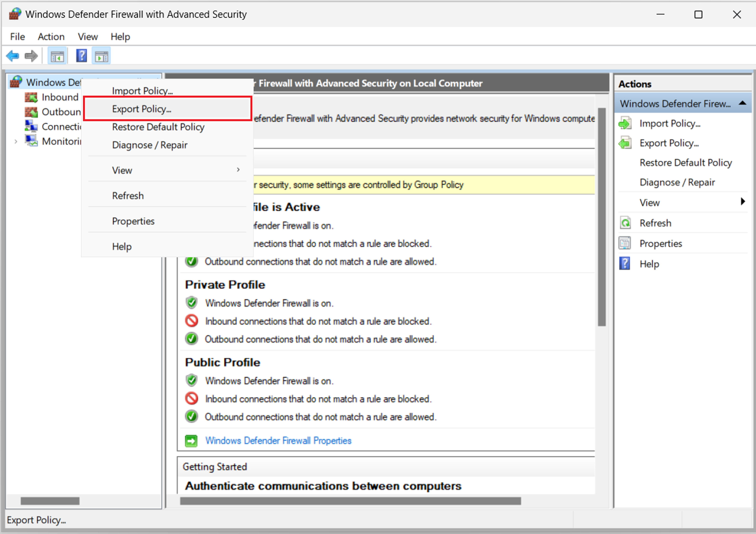This screenshot has height=534, width=756.
Task: Click the firewall app icon in the title bar
Action: point(15,14)
